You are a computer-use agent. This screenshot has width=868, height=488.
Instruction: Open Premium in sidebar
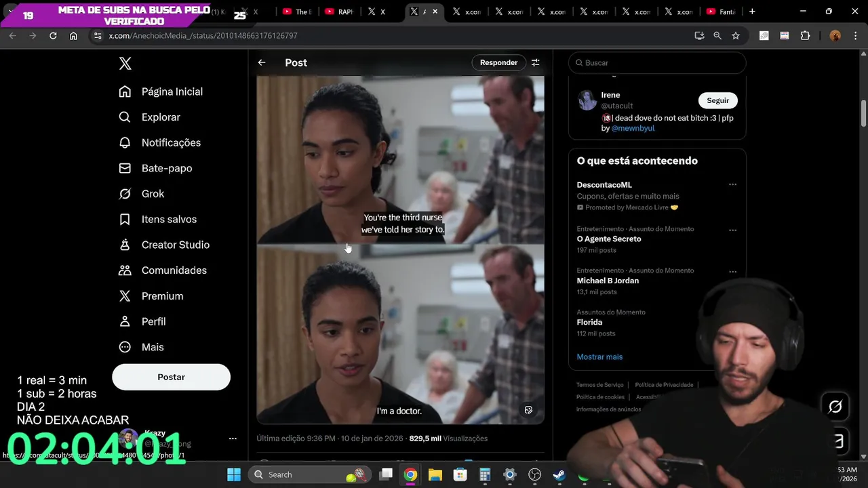[151, 296]
